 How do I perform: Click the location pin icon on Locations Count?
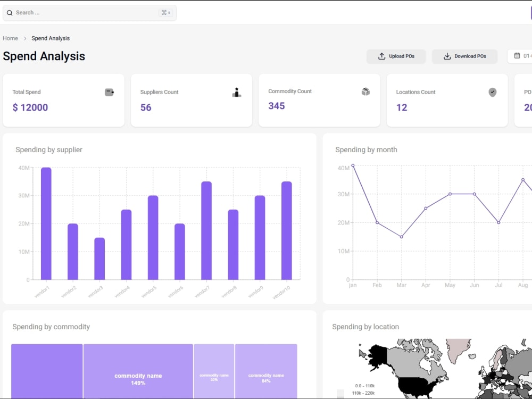492,92
